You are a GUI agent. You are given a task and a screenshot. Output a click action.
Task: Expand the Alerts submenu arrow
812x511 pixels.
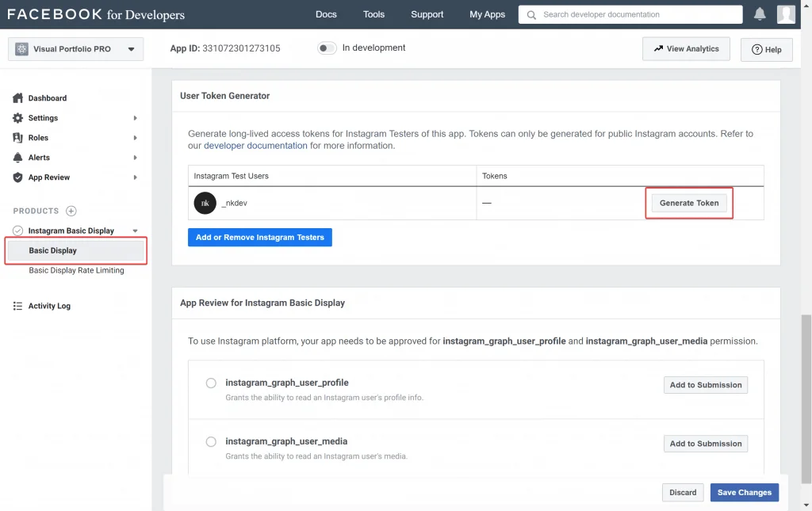click(x=135, y=157)
